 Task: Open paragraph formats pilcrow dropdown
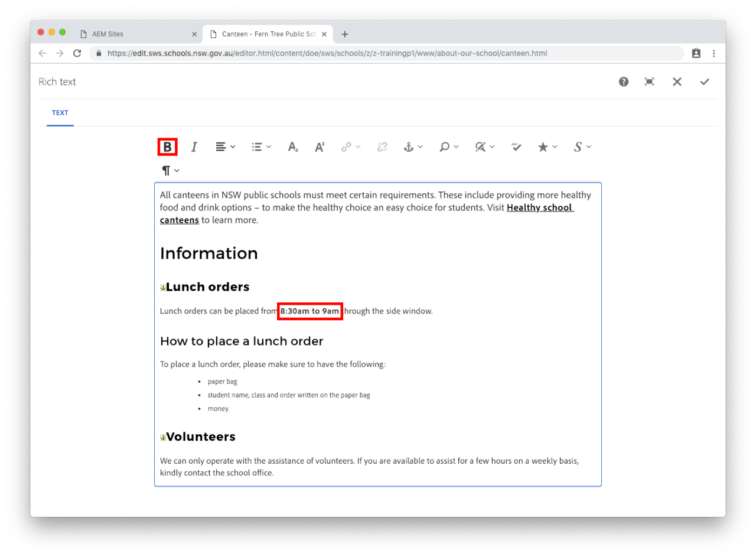pos(171,171)
